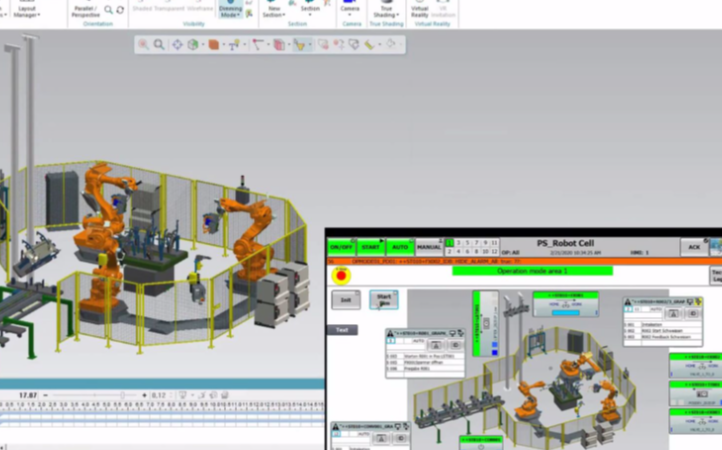Open the True Shading dropdown
Image resolution: width=722 pixels, height=450 pixels.
pyautogui.click(x=385, y=11)
